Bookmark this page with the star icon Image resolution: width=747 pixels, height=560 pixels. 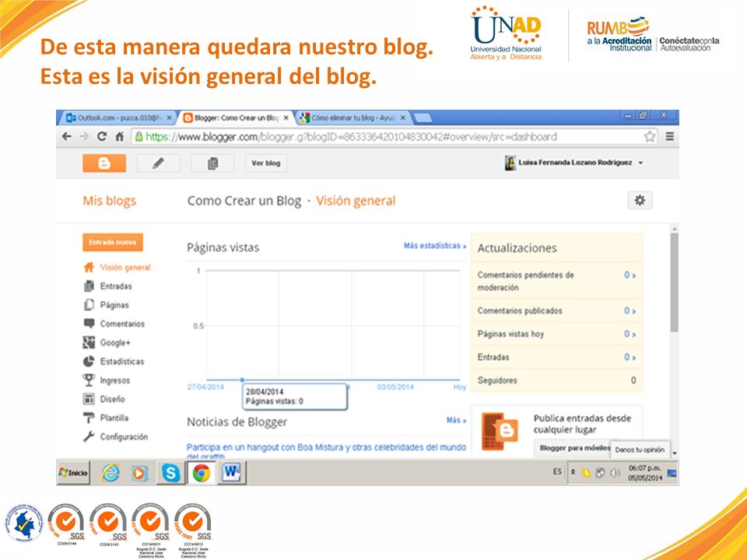649,137
